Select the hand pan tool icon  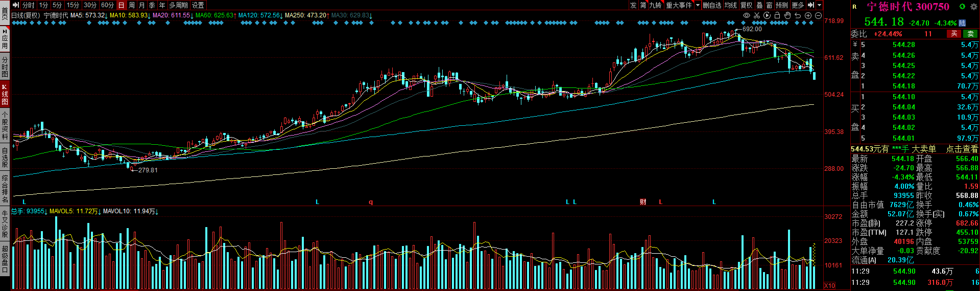(x=787, y=16)
